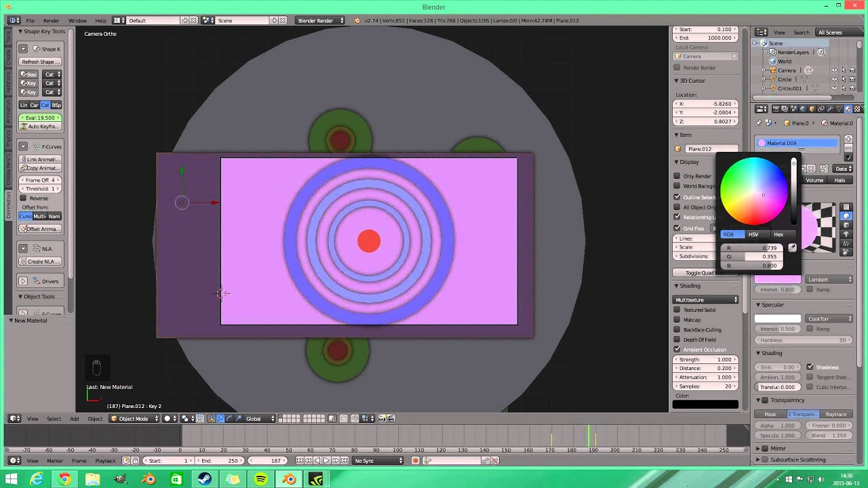The image size is (868, 488).
Task: Remove the material slot with minus
Action: coord(848,148)
